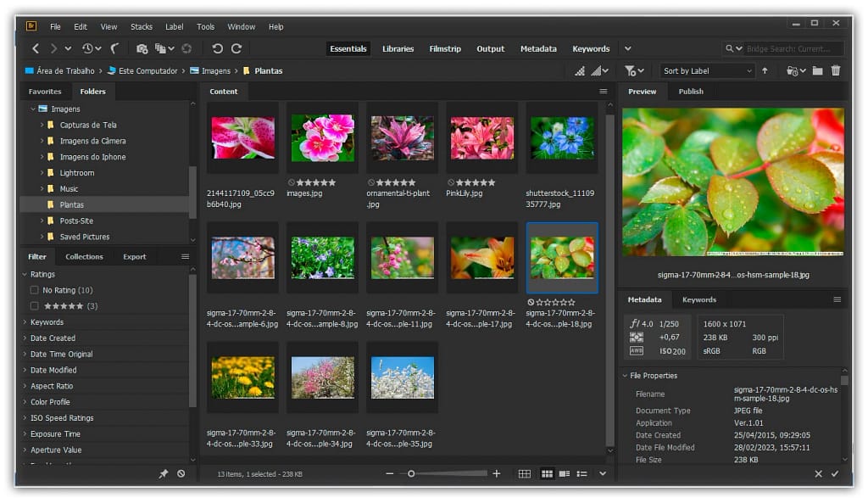The height and width of the screenshot is (503, 868).
Task: Open Content panel options menu
Action: (x=604, y=92)
